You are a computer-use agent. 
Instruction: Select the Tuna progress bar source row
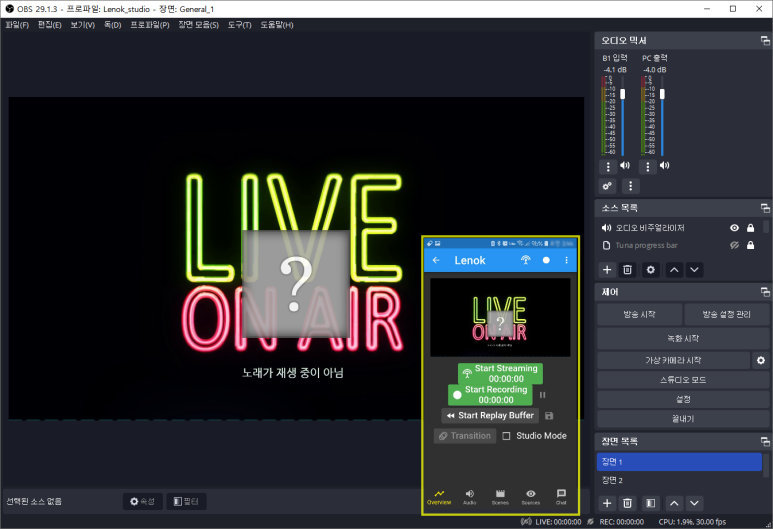point(678,245)
